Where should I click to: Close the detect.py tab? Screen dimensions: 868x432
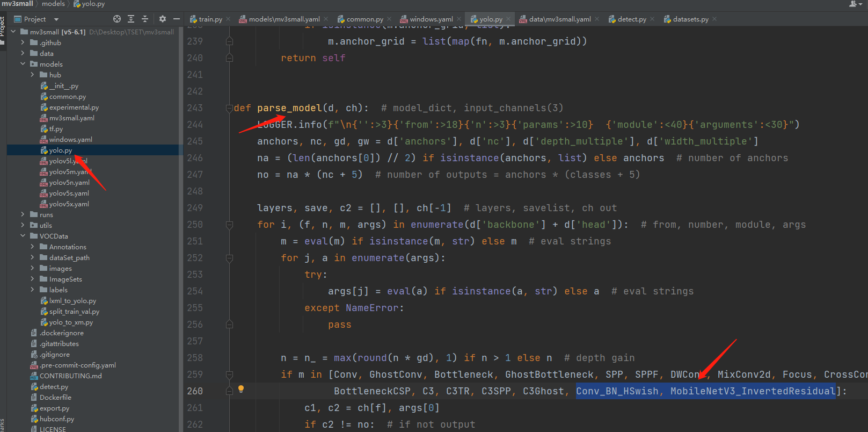point(652,19)
